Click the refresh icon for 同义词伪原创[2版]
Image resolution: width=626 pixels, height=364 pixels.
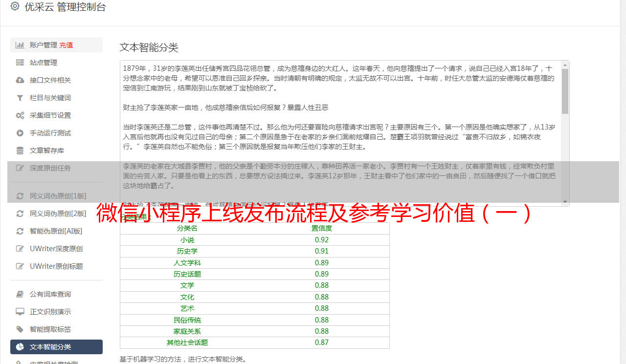(20, 214)
